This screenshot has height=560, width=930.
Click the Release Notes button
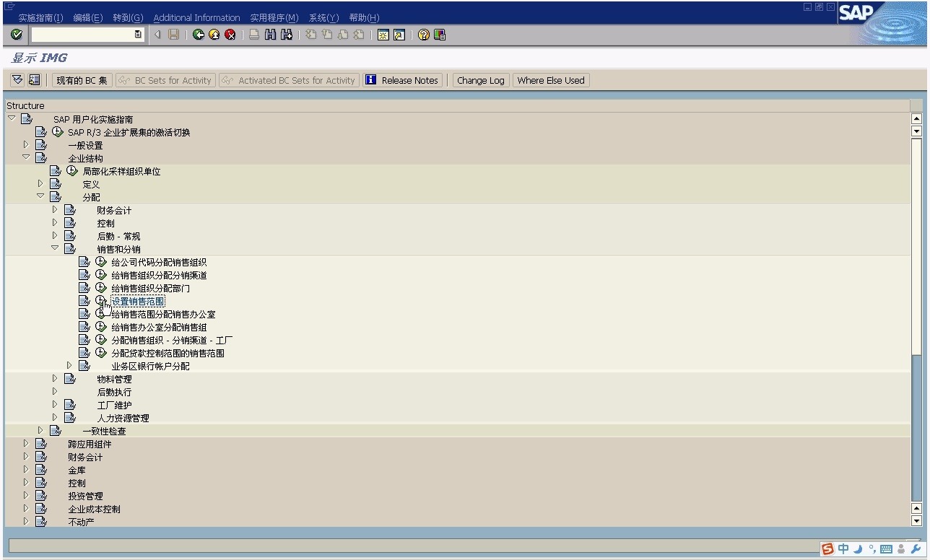tap(402, 80)
